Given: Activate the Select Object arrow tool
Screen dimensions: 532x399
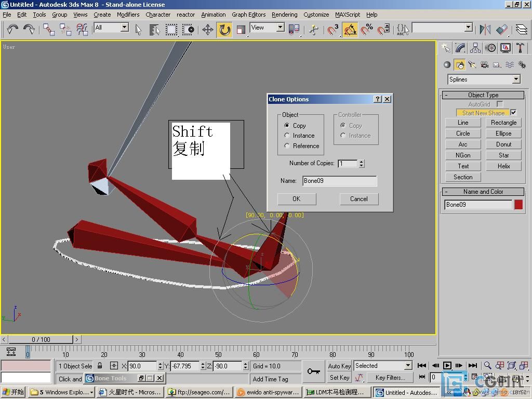Looking at the screenshot, I should (x=138, y=30).
